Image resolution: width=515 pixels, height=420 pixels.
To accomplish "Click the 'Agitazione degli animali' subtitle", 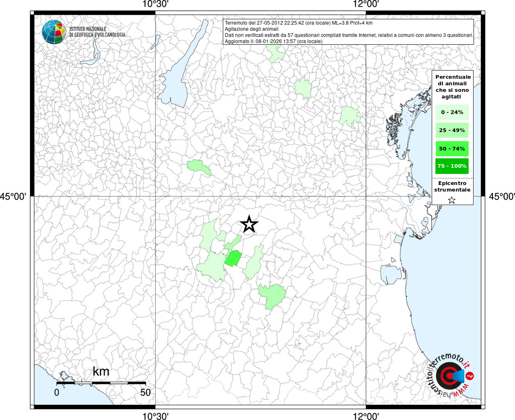I will click(252, 29).
